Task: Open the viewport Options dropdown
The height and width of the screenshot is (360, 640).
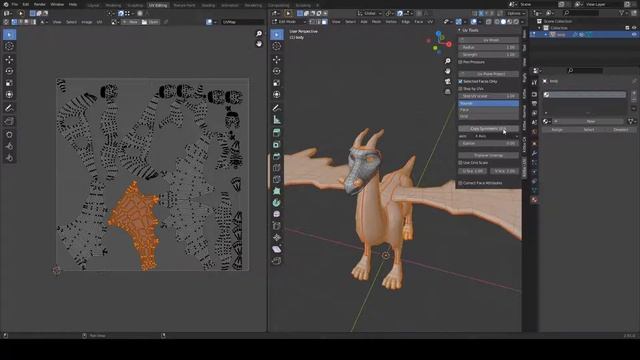Action: (516, 13)
